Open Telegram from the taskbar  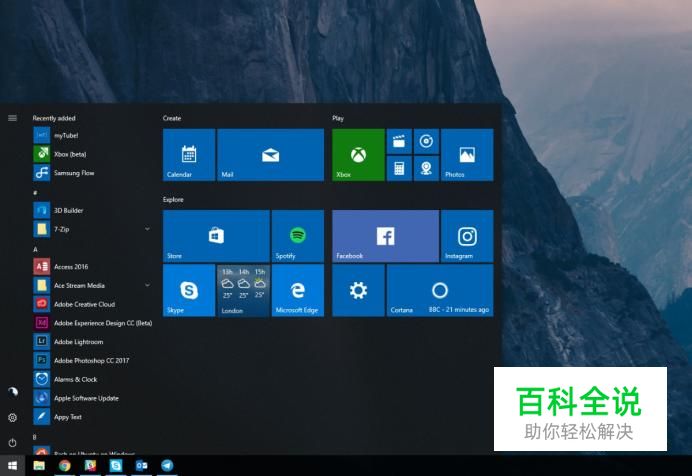point(167,465)
